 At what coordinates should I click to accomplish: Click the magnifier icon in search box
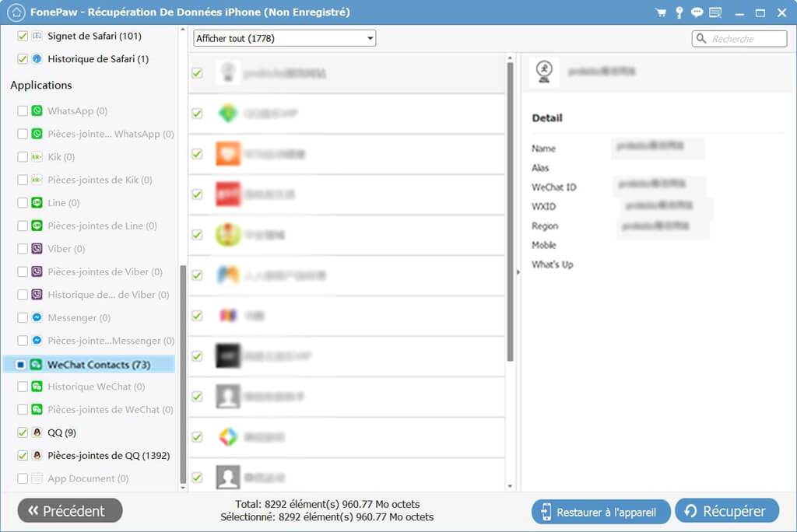point(701,39)
